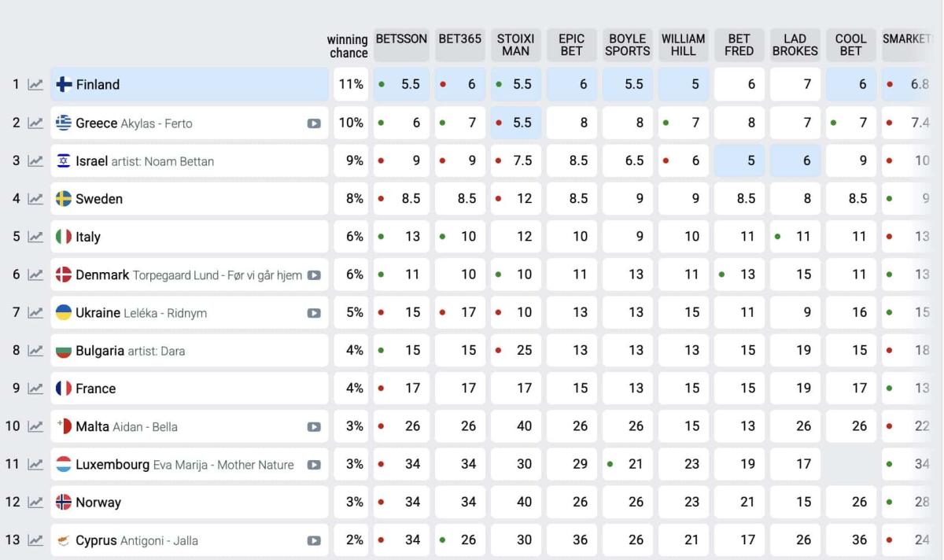Open Malta's Aidan - Bella video

(x=314, y=427)
